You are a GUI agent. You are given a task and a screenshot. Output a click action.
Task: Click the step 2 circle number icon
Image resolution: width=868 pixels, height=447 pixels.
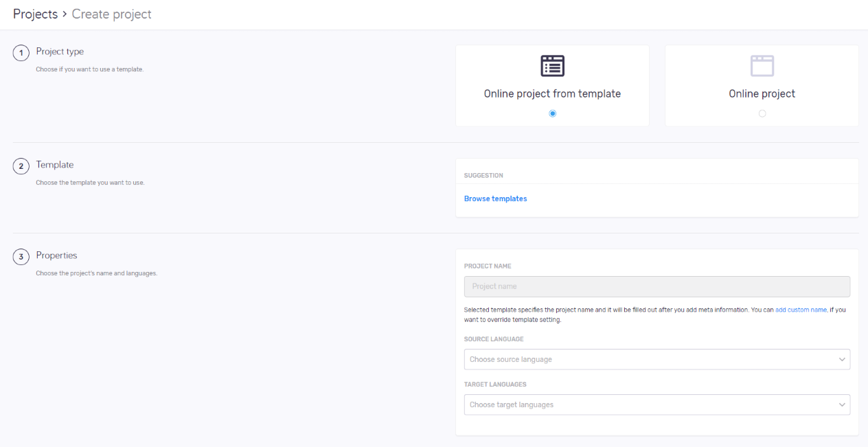(x=21, y=166)
